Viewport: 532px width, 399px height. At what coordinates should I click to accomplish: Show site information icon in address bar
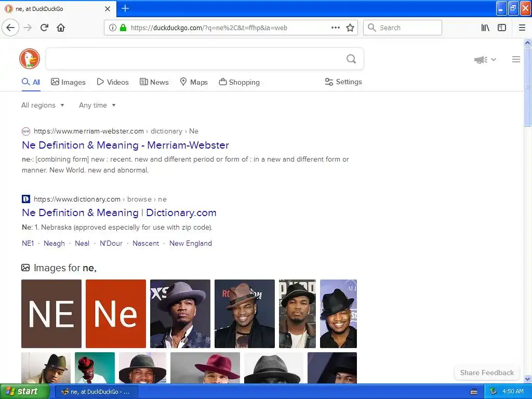[113, 28]
